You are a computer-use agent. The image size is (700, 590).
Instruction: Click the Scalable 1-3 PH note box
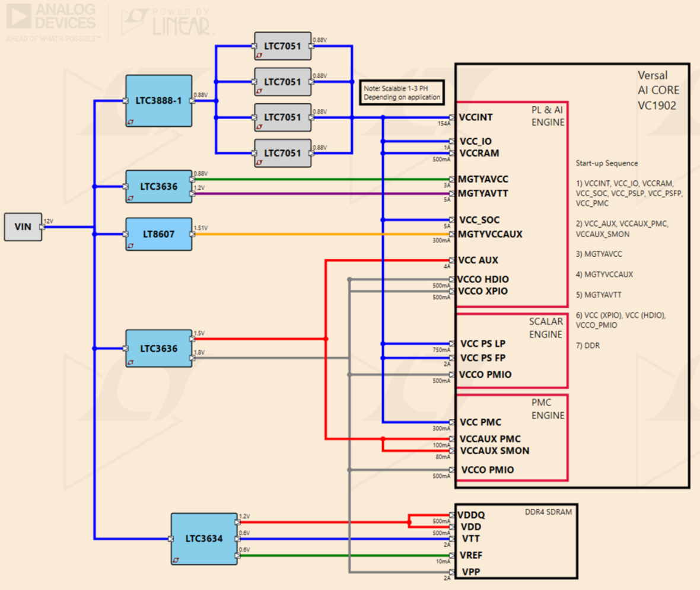pos(402,93)
